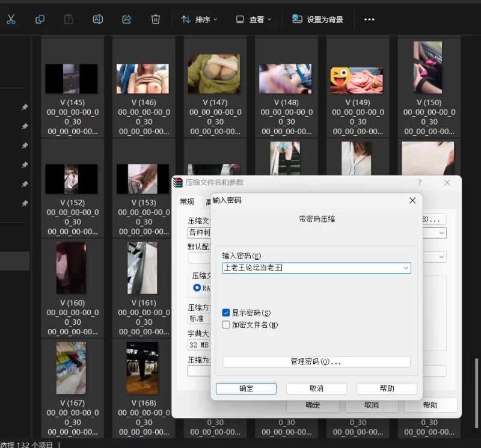
Task: Click the Copy icon in Explorer toolbar
Action: 40,19
